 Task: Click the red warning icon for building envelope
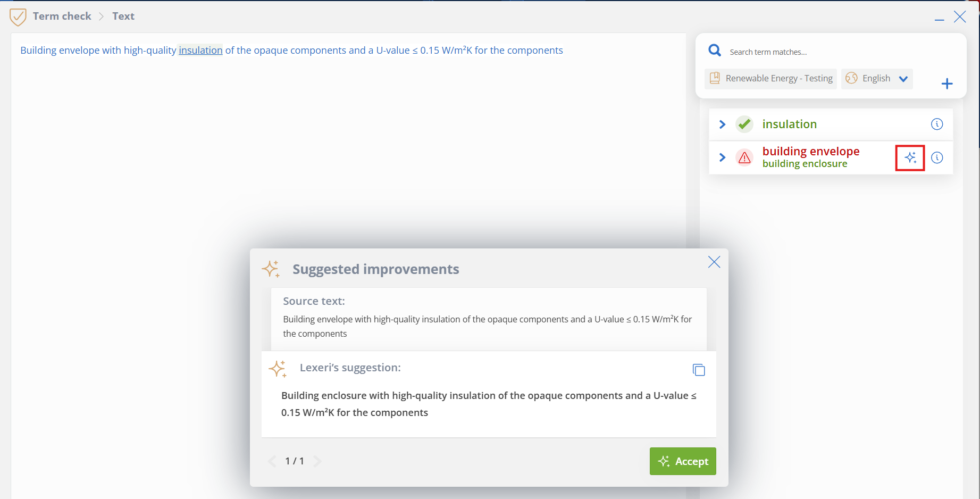tap(744, 157)
